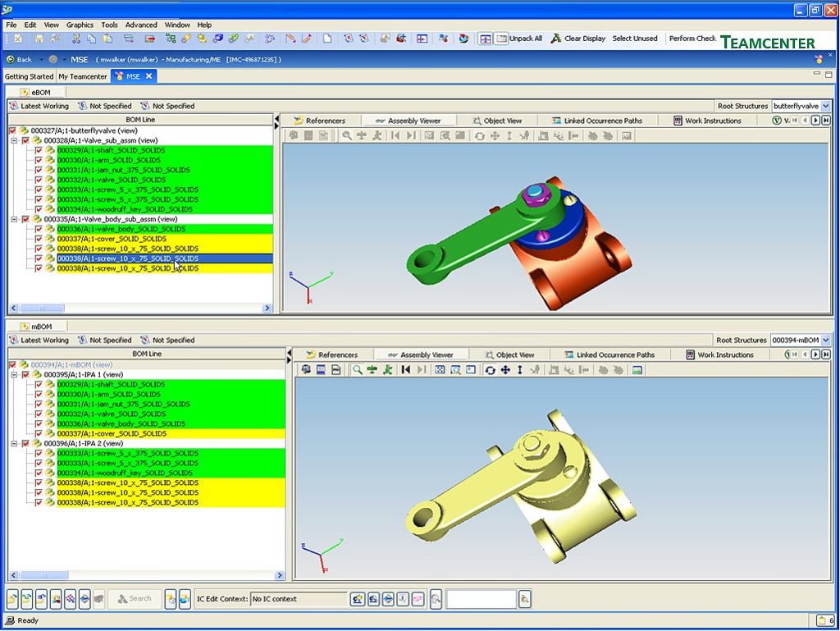Switch to the My Teamcenter tab
The height and width of the screenshot is (631, 840).
[x=82, y=76]
